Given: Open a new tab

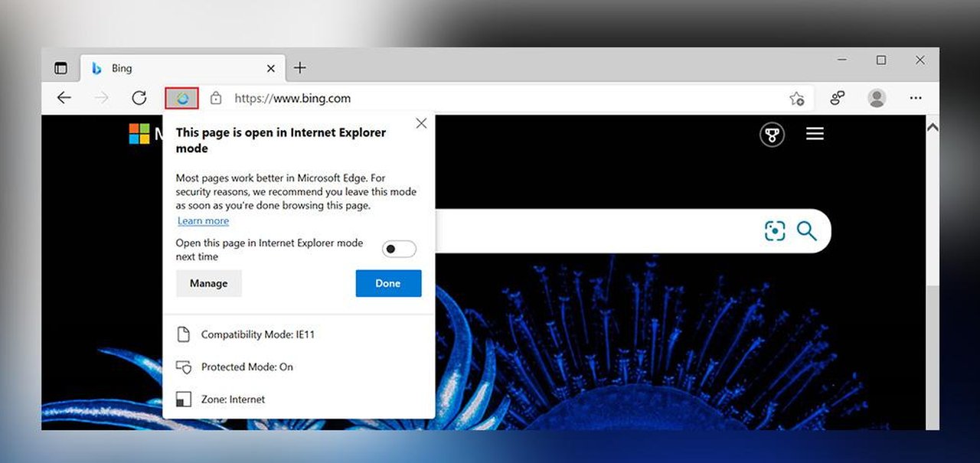Looking at the screenshot, I should click(x=300, y=68).
